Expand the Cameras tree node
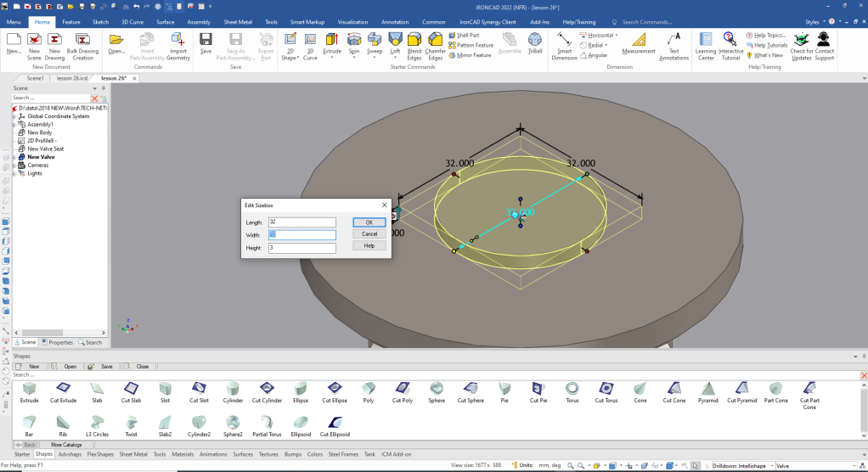The image size is (868, 472). pos(14,166)
